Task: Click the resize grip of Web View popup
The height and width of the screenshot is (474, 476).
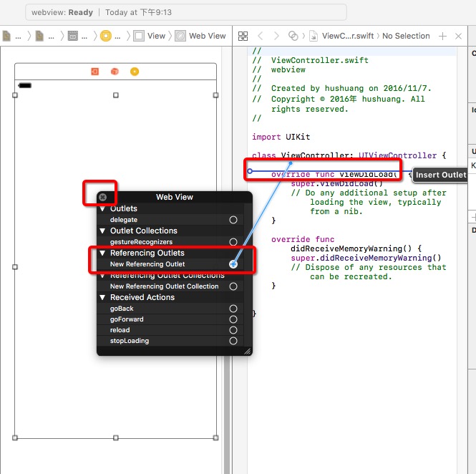Action: pyautogui.click(x=248, y=352)
